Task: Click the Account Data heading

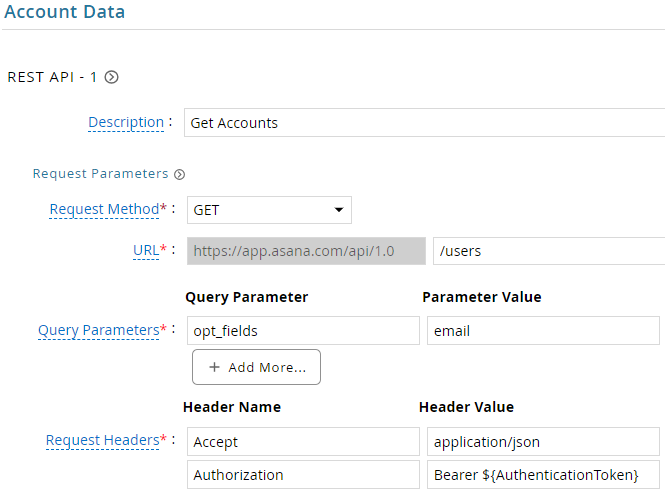Action: pos(65,11)
